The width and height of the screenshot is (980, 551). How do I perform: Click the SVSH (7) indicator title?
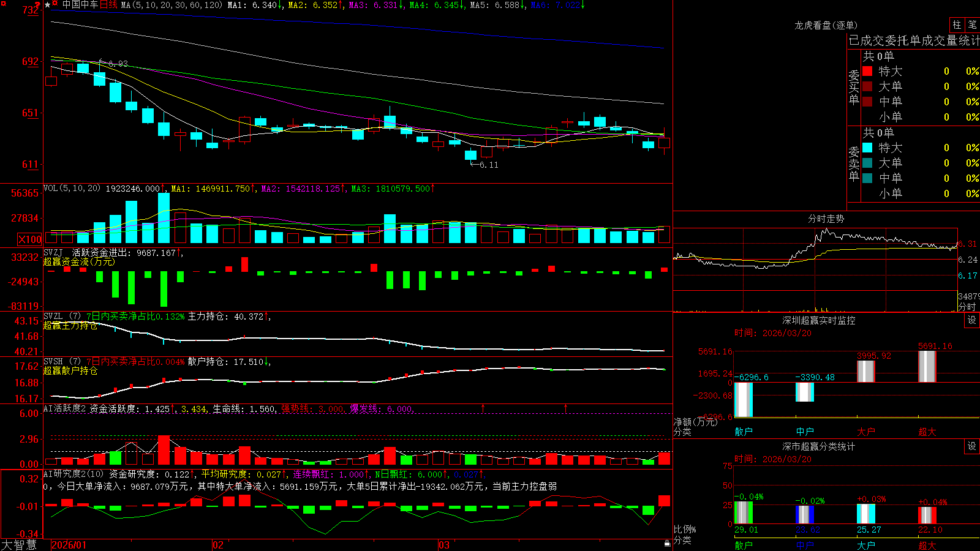(x=62, y=362)
